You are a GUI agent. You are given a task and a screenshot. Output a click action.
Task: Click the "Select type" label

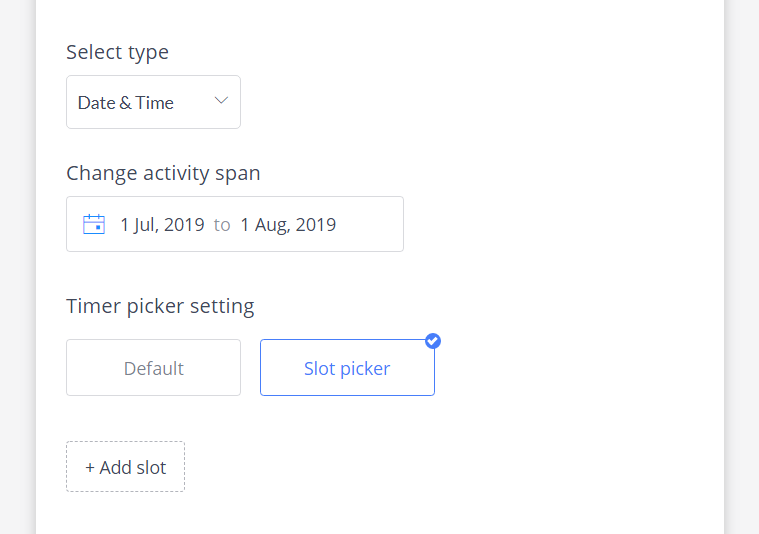[118, 52]
